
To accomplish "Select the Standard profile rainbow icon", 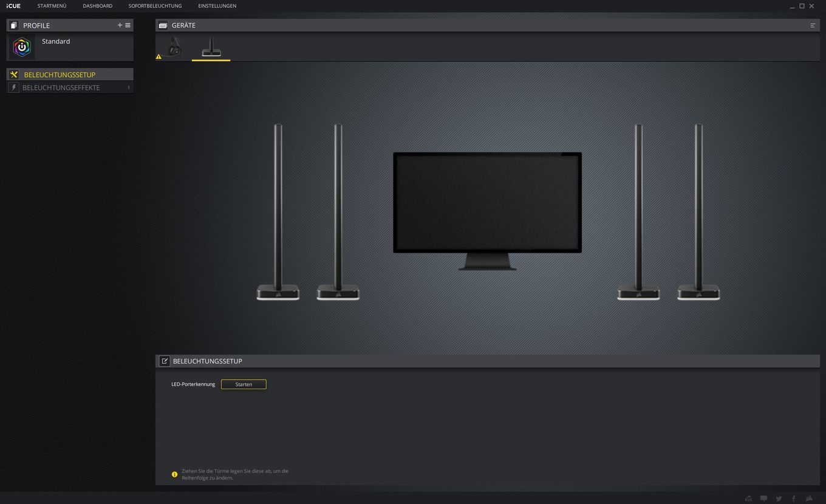I will pos(22,47).
